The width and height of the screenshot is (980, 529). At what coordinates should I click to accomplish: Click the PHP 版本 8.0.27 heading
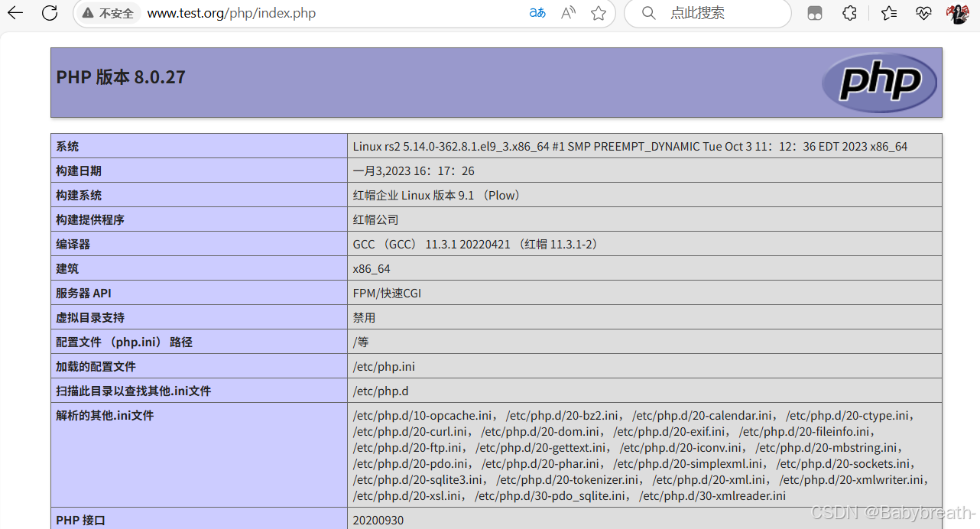point(121,77)
